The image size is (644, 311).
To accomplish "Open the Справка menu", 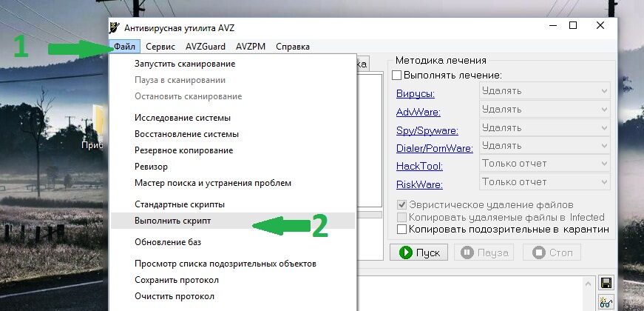I will point(293,47).
